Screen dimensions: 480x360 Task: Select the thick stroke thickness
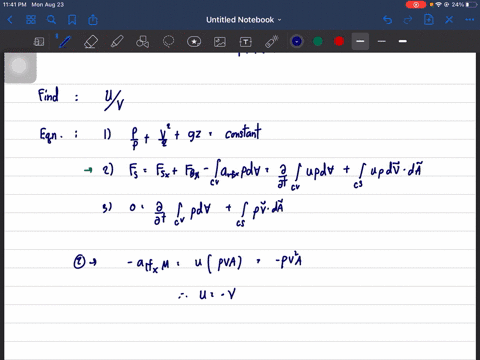click(403, 41)
